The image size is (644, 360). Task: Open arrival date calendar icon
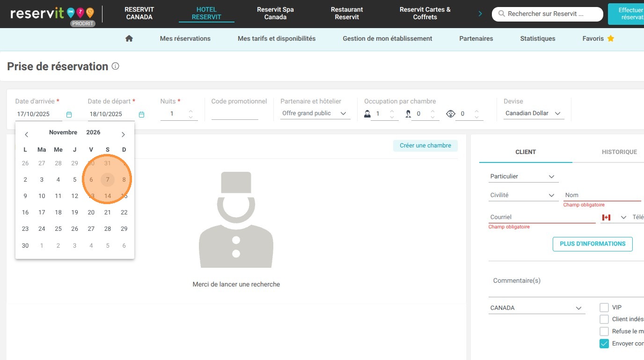click(x=69, y=114)
